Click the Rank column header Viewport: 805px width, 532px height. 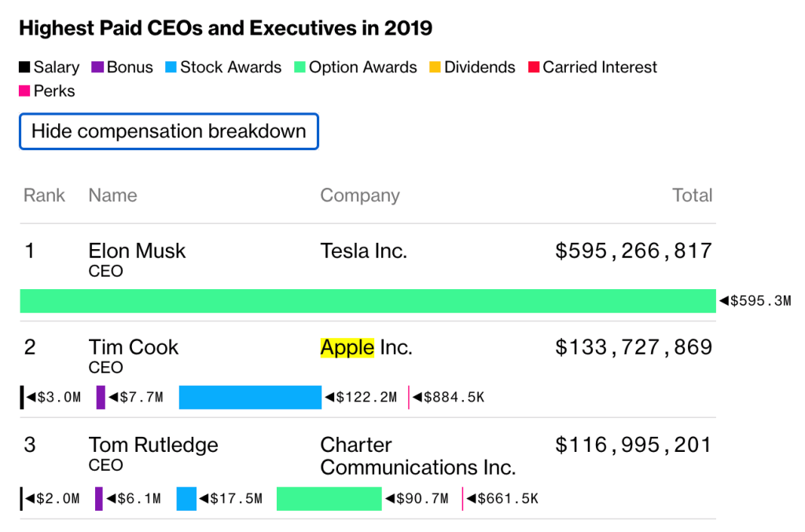click(44, 196)
